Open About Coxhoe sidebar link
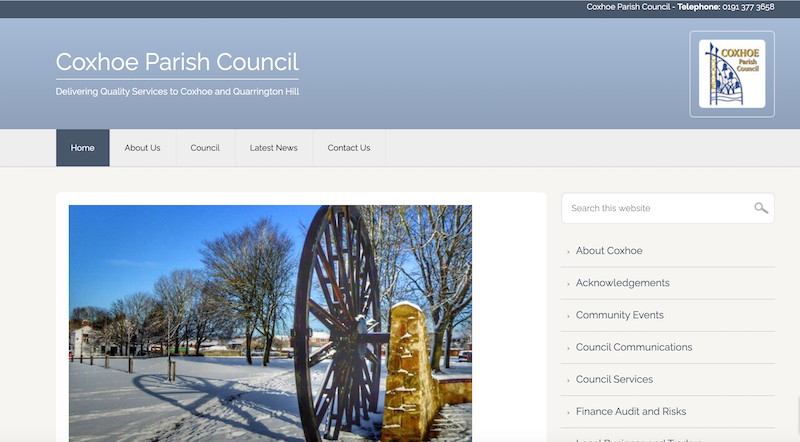The width and height of the screenshot is (800, 442). 609,251
